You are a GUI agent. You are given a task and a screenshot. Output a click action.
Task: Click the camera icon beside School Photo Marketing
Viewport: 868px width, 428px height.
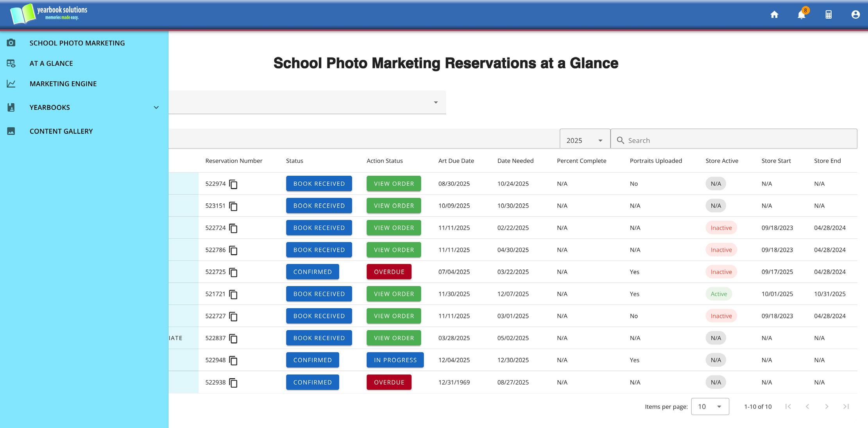click(x=11, y=43)
